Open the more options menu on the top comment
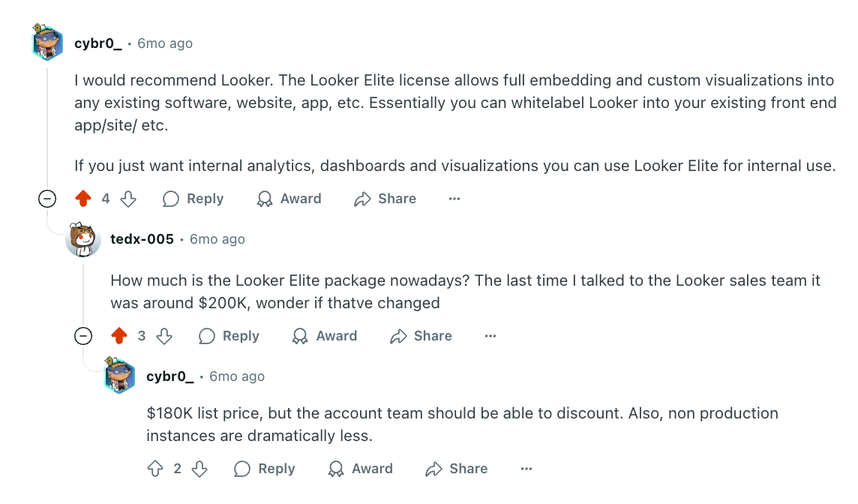858x504 pixels. pyautogui.click(x=454, y=199)
